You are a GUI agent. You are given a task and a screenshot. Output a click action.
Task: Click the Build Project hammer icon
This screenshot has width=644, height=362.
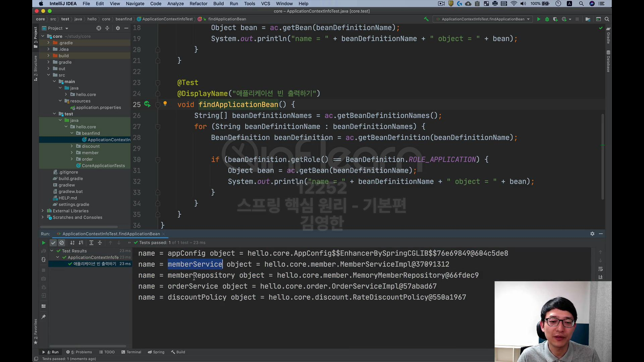pos(426,19)
